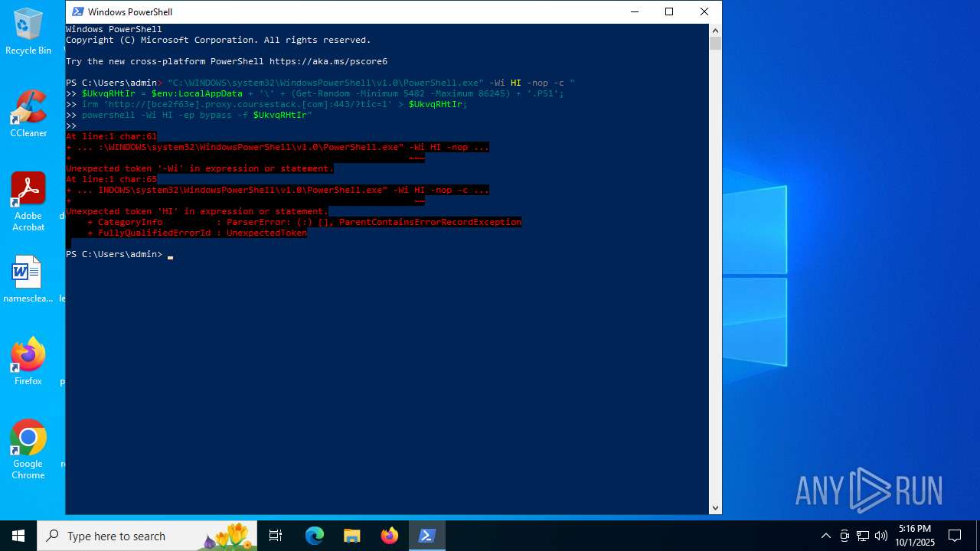The height and width of the screenshot is (551, 980).
Task: Click the 'At line:1 char:65' error text
Action: [x=111, y=179]
